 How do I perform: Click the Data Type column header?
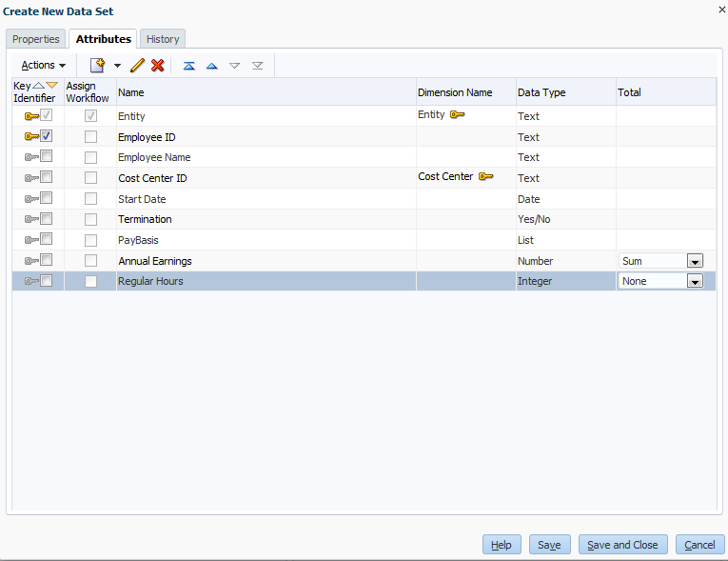[x=566, y=92]
